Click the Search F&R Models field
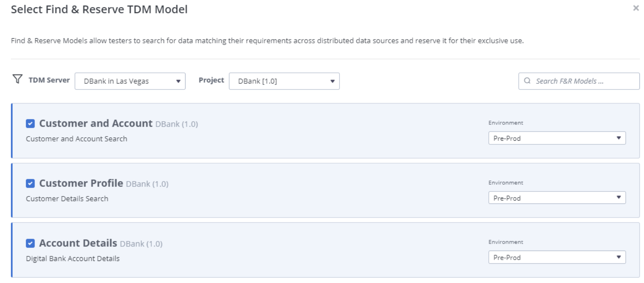This screenshot has width=644, height=283. [x=579, y=81]
